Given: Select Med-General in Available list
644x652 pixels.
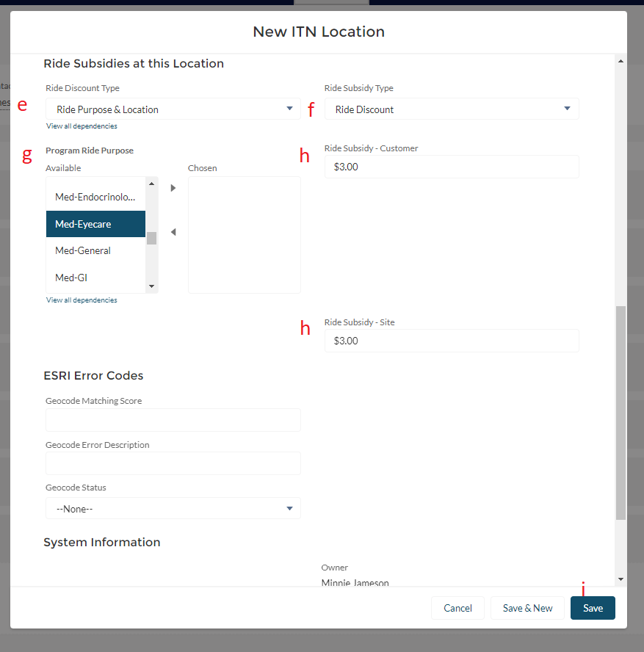Looking at the screenshot, I should (95, 250).
